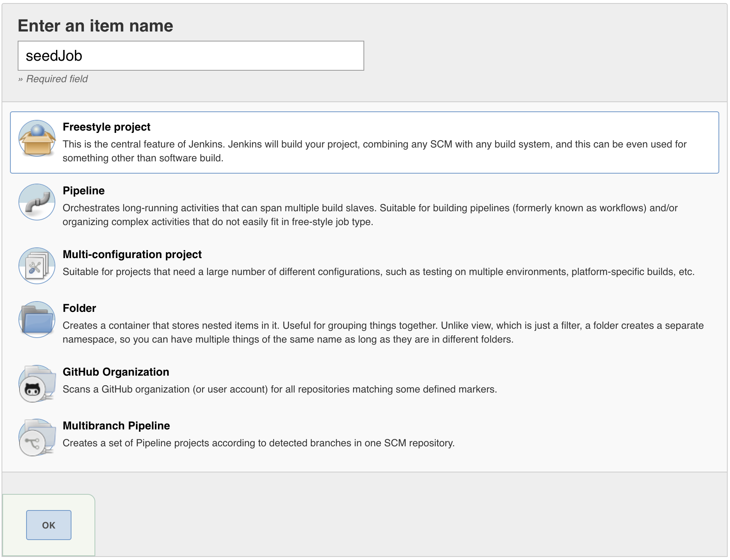Click description 'Suitable for projects that need a large number'
The width and height of the screenshot is (730, 560).
(x=378, y=272)
